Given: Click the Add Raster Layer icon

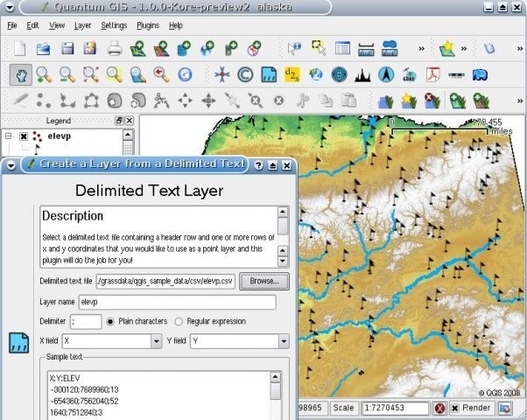Looking at the screenshot, I should point(161,49).
